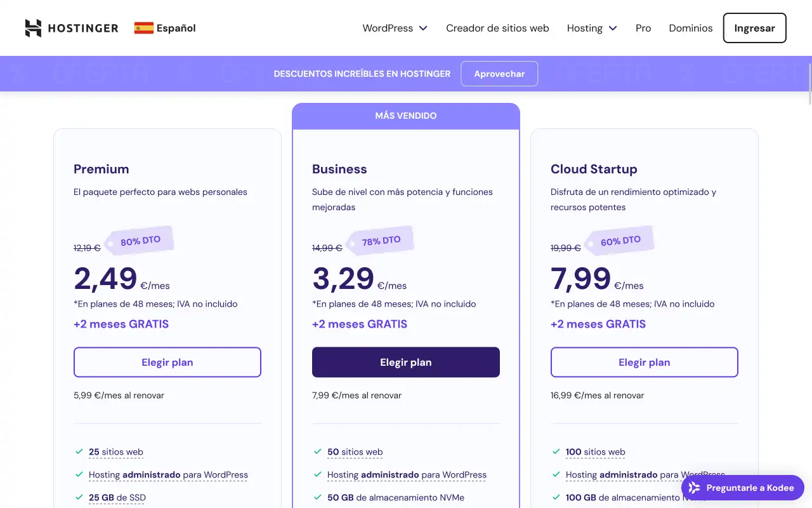Click checkmark beside Business 50 GB NVMe storage
The height and width of the screenshot is (508, 812).
point(318,497)
